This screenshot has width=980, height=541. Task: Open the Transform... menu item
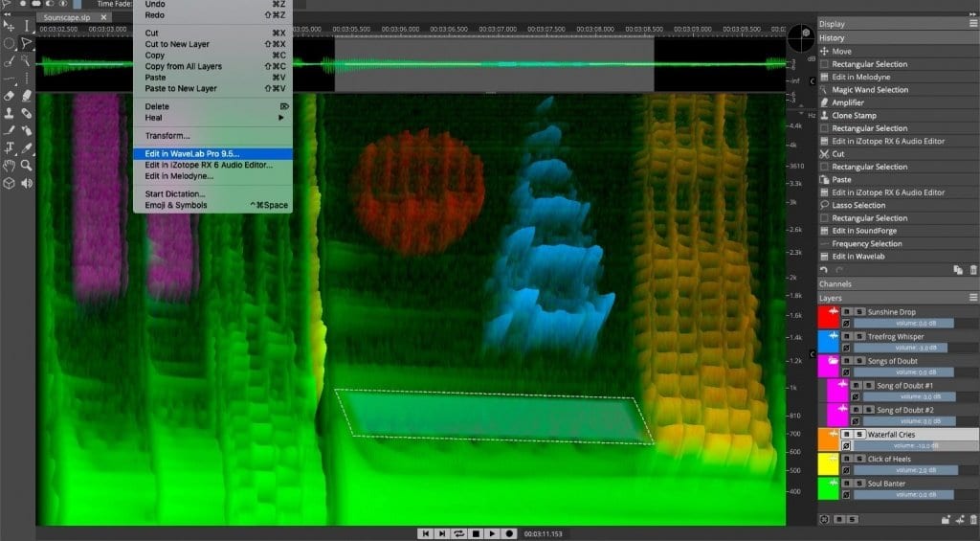[x=212, y=136]
